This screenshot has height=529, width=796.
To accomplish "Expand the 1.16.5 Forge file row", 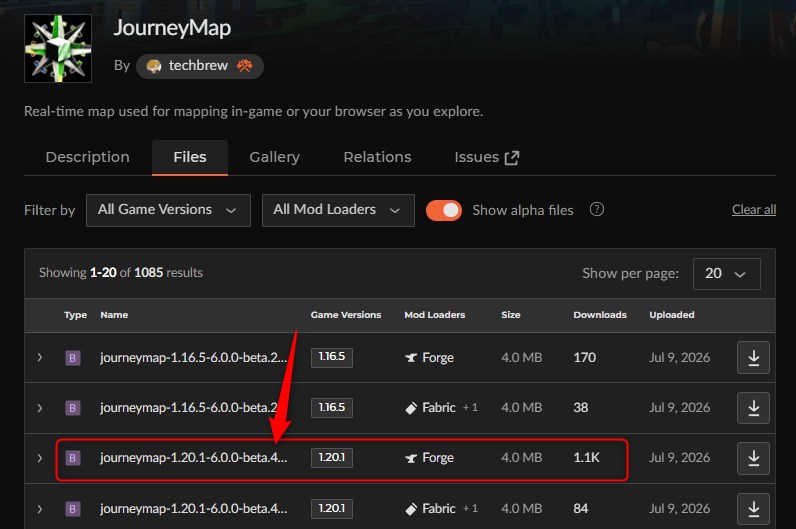I will [40, 357].
